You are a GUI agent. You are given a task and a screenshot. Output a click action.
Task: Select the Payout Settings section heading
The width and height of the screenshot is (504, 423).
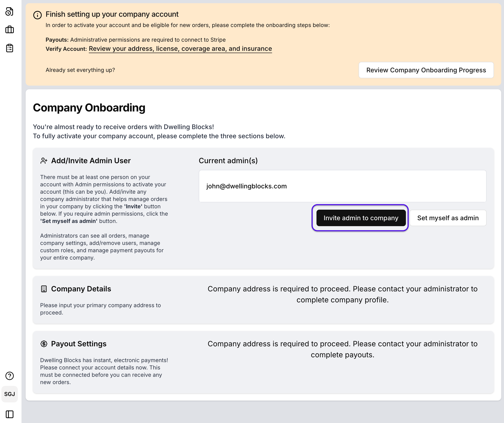click(x=78, y=344)
